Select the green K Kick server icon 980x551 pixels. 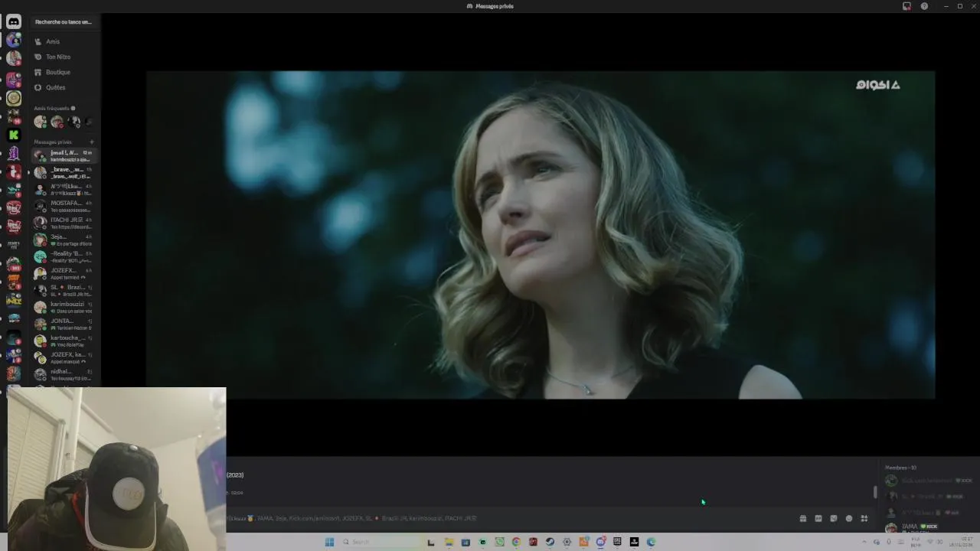coord(13,135)
